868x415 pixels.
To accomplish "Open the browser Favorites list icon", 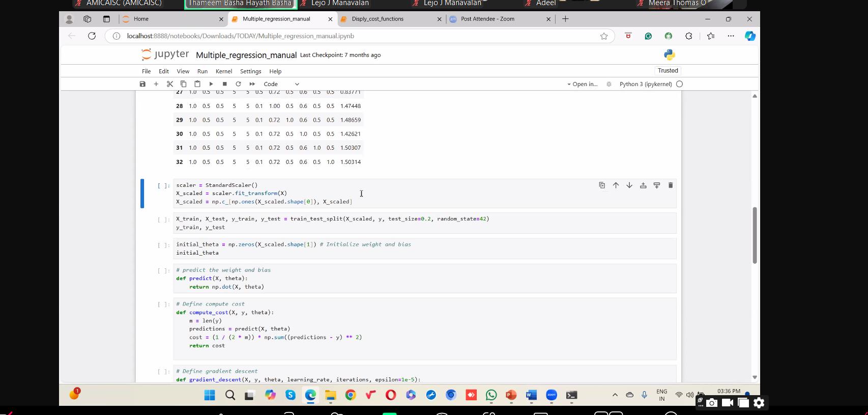I will pos(711,36).
